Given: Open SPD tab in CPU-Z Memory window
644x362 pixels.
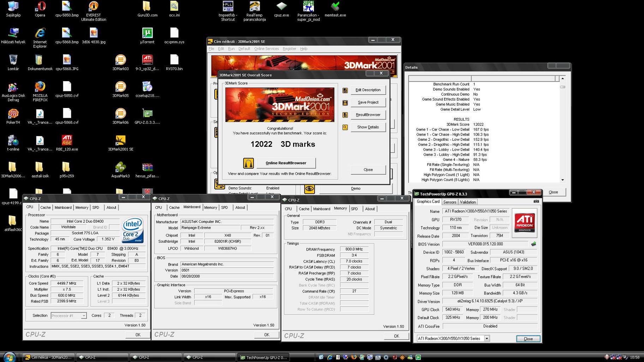Looking at the screenshot, I should point(354,209).
